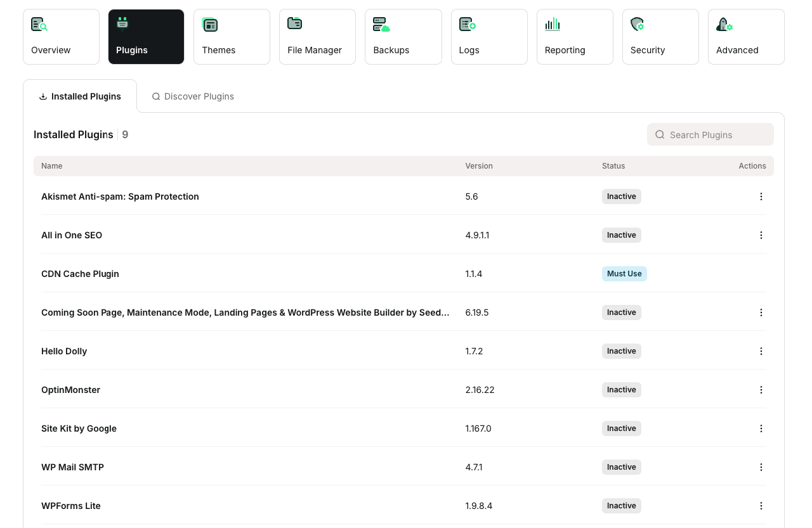Click version 1.9.8.4 in the table
Image resolution: width=812 pixels, height=528 pixels.
coord(479,506)
